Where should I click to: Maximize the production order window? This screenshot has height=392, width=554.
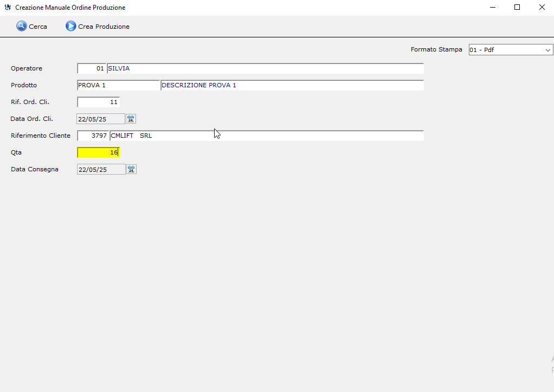pyautogui.click(x=517, y=8)
